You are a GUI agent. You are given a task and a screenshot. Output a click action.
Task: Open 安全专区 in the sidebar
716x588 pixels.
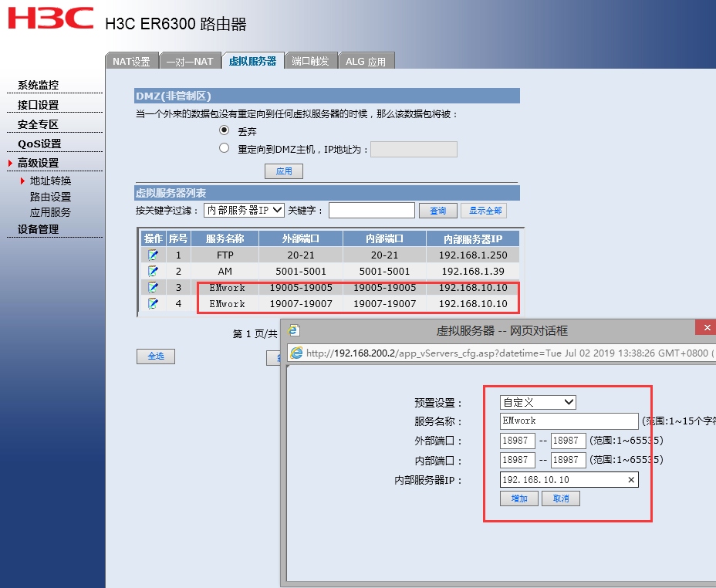tap(38, 124)
